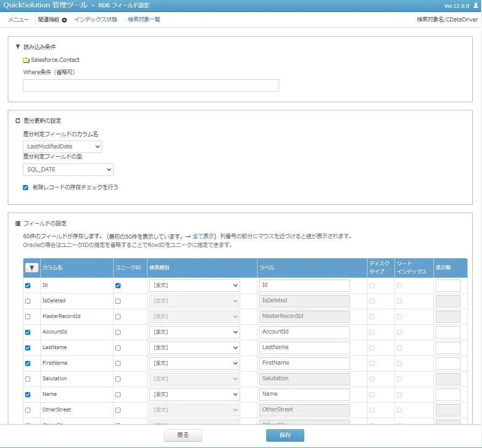This screenshot has width=482, height=448.
Task: Click the Where条件 input field
Action: coord(151,86)
